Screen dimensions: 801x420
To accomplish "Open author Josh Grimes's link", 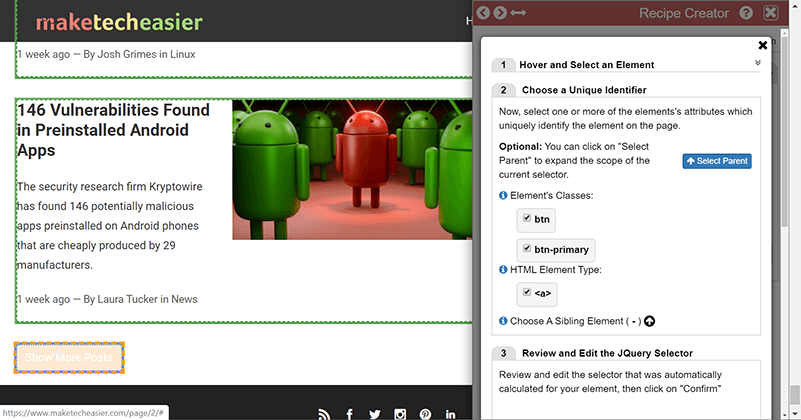I will click(x=127, y=54).
